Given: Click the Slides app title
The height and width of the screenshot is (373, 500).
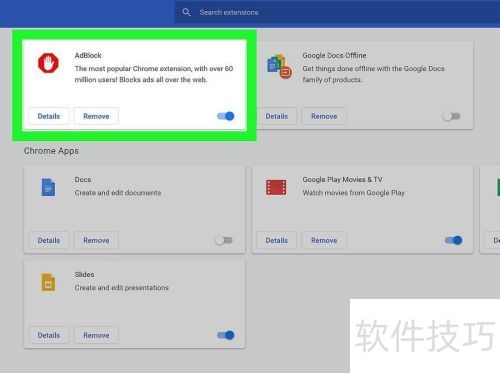Looking at the screenshot, I should tap(84, 274).
